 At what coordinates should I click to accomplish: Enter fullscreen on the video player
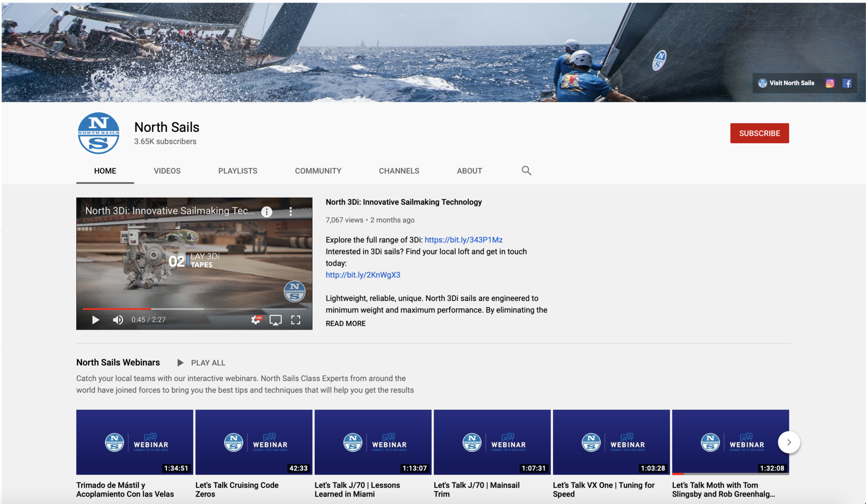[x=296, y=320]
